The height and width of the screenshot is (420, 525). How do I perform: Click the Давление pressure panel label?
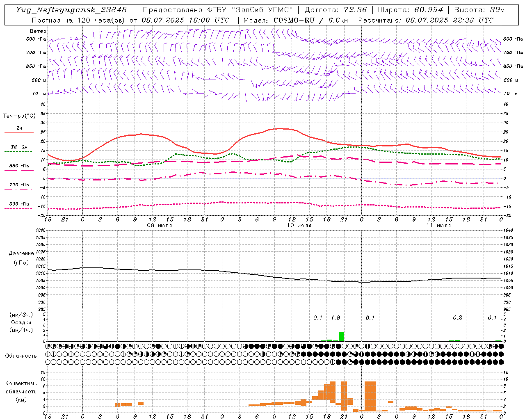pos(21,253)
